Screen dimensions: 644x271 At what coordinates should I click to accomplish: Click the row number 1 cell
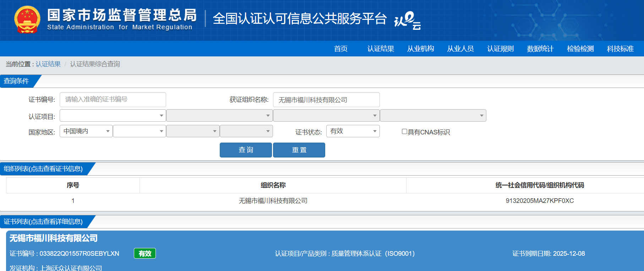(x=73, y=201)
